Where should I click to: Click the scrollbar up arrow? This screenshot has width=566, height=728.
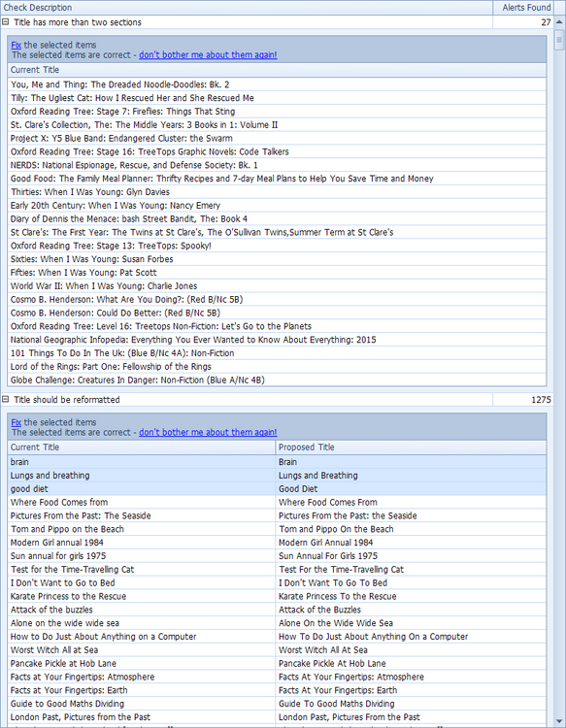(559, 21)
